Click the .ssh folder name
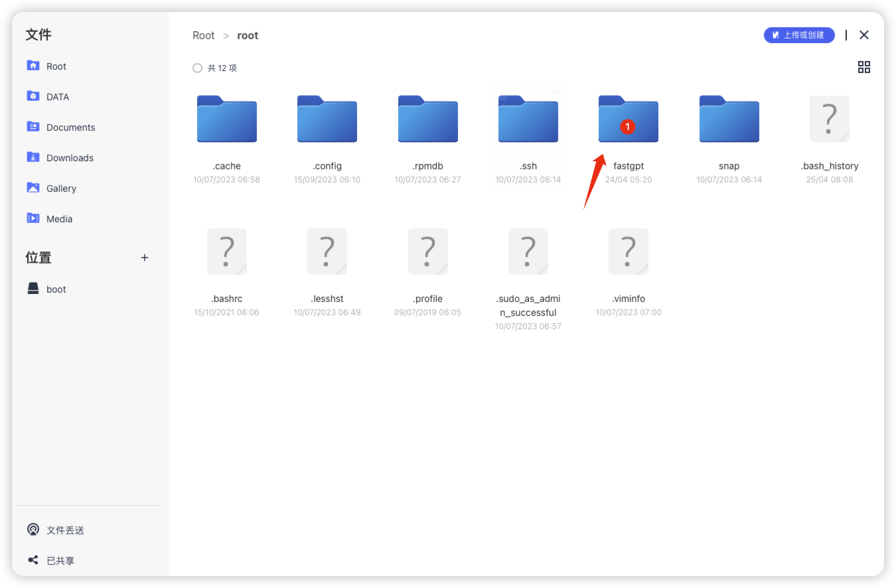 point(528,166)
